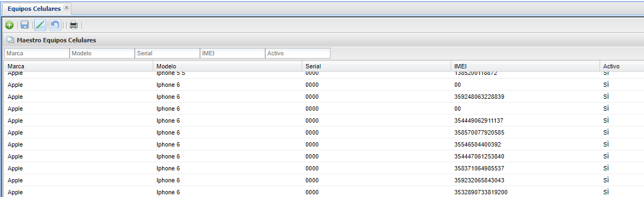Click Iphone 6 in row with IMEI 354449062911137

(168, 120)
